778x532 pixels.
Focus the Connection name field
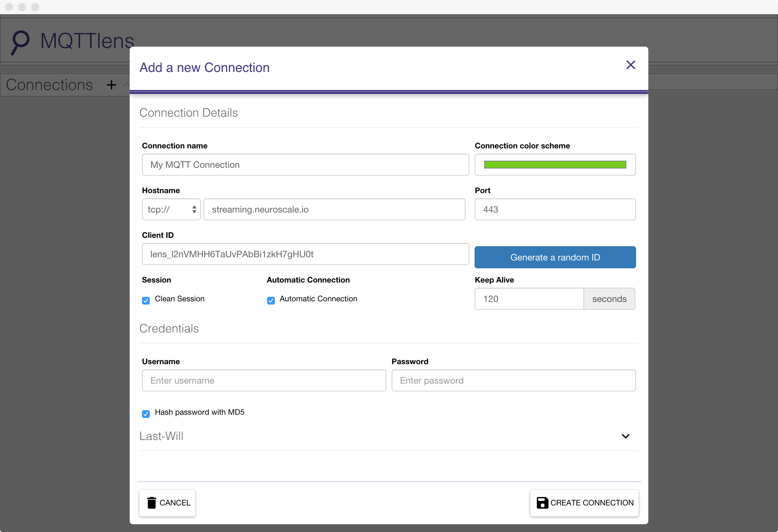point(305,165)
